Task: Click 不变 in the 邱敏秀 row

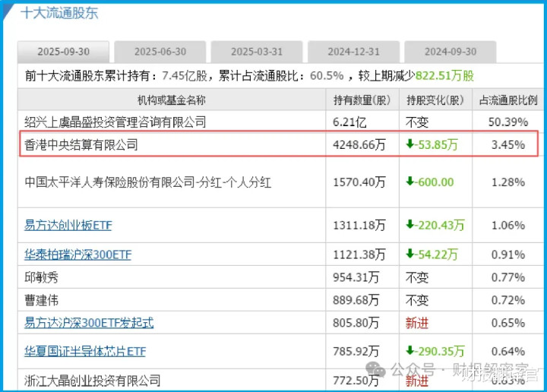Action: pyautogui.click(x=417, y=277)
